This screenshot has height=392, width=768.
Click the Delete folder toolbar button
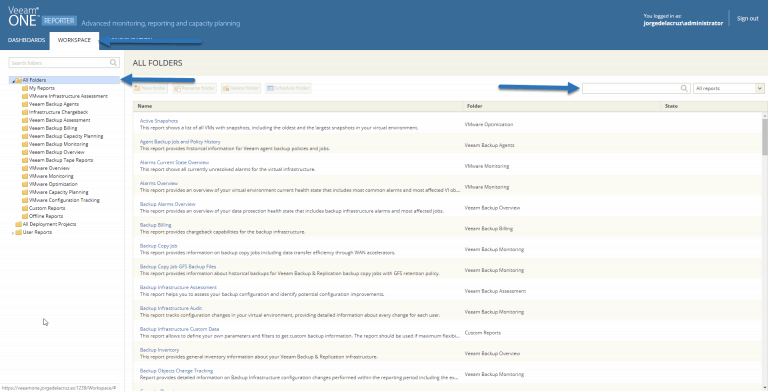point(240,88)
